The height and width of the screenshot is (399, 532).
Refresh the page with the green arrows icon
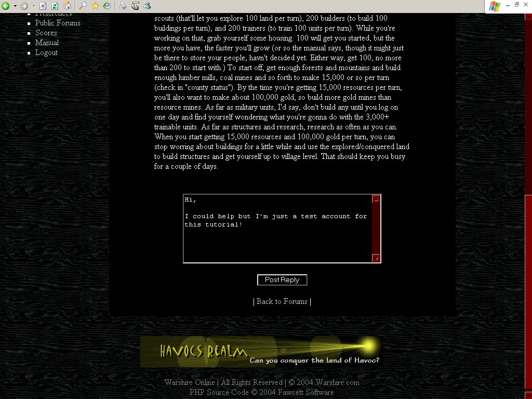(x=55, y=6)
